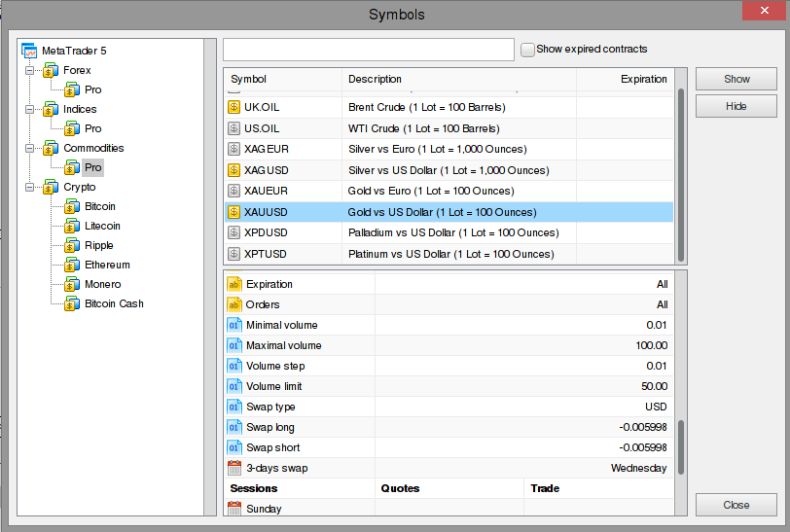Click the US.OIL symbol dollar icon
The image size is (790, 532).
(233, 128)
